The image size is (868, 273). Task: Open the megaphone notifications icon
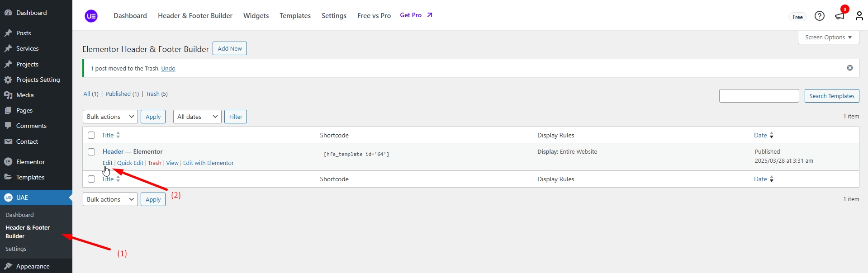(840, 16)
